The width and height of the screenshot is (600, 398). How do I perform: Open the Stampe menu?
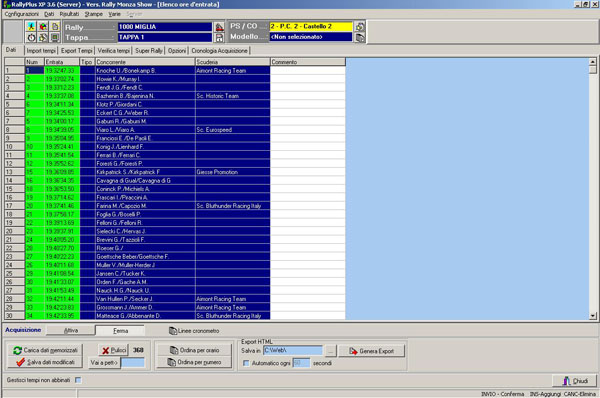pos(94,14)
